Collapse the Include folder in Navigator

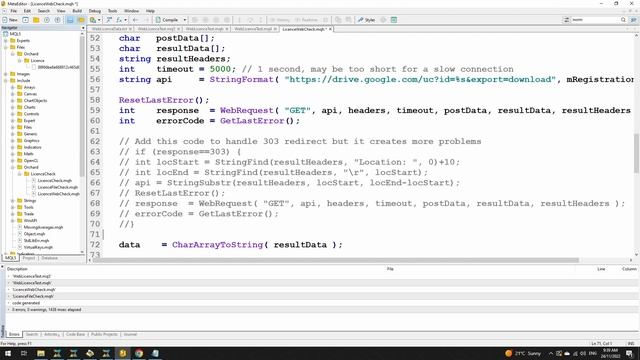coord(6,81)
